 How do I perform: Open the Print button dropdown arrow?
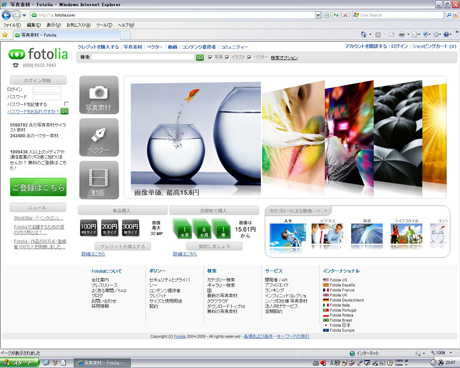pos(408,34)
